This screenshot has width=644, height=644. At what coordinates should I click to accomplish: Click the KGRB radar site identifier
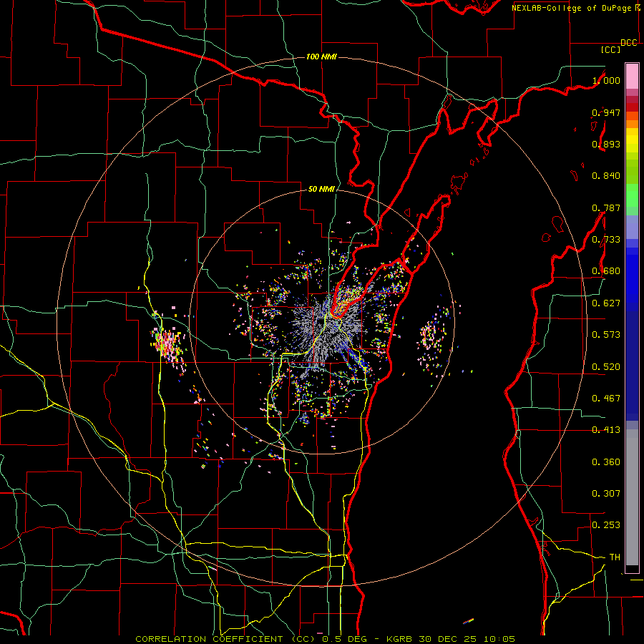(399, 639)
